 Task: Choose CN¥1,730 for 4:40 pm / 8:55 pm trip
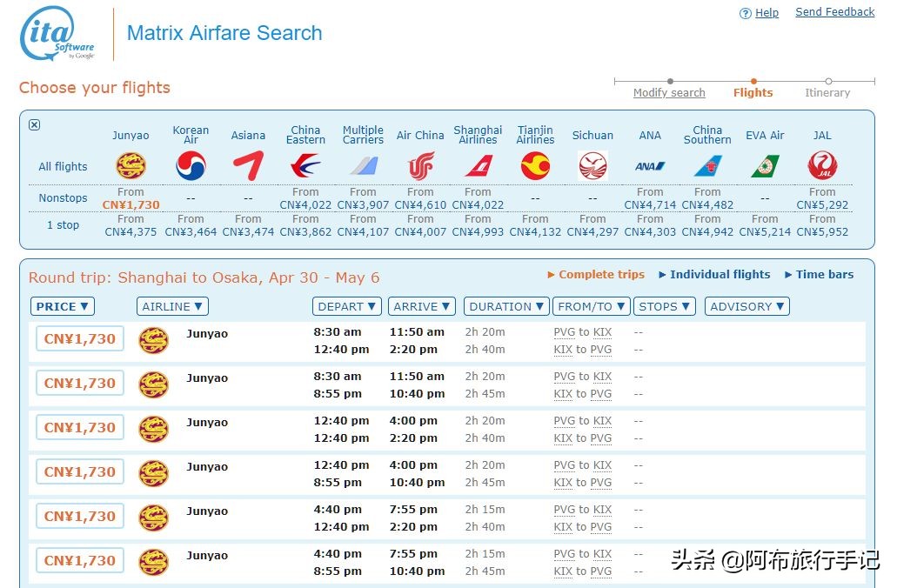80,560
